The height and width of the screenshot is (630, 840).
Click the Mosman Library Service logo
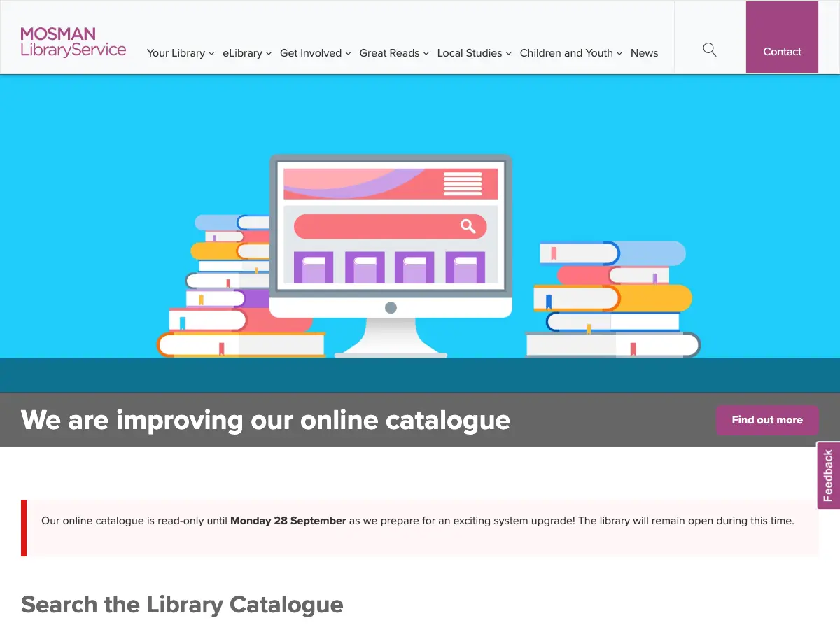tap(73, 42)
